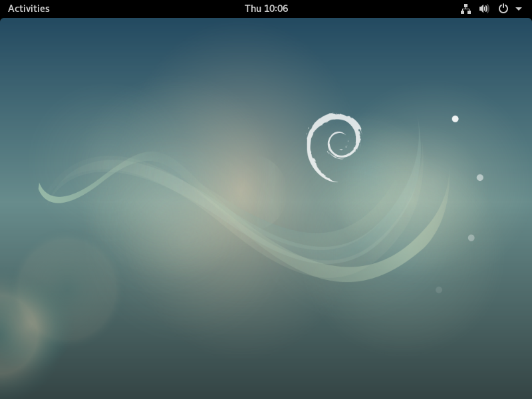Click the faintest lowest dot on wallpaper
This screenshot has width=532, height=399.
pyautogui.click(x=439, y=290)
